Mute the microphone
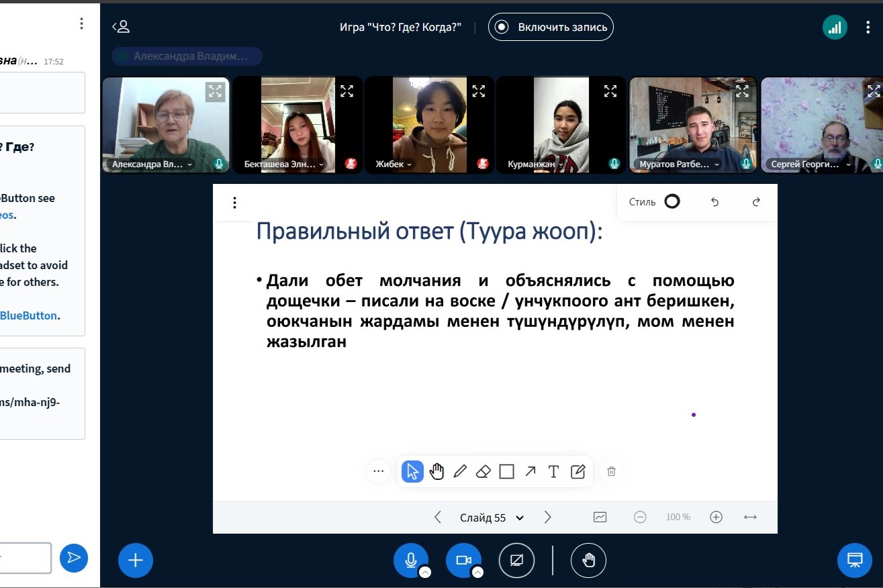 click(x=410, y=560)
